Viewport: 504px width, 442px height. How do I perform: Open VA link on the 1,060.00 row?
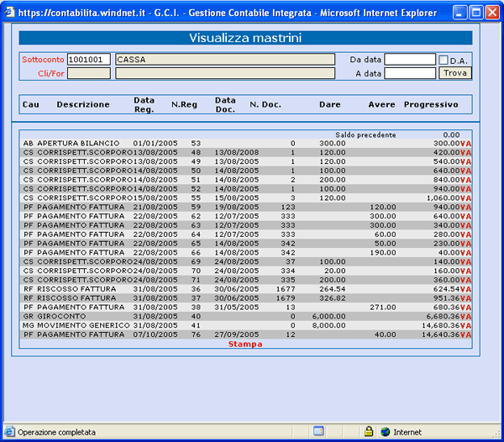[x=465, y=198]
